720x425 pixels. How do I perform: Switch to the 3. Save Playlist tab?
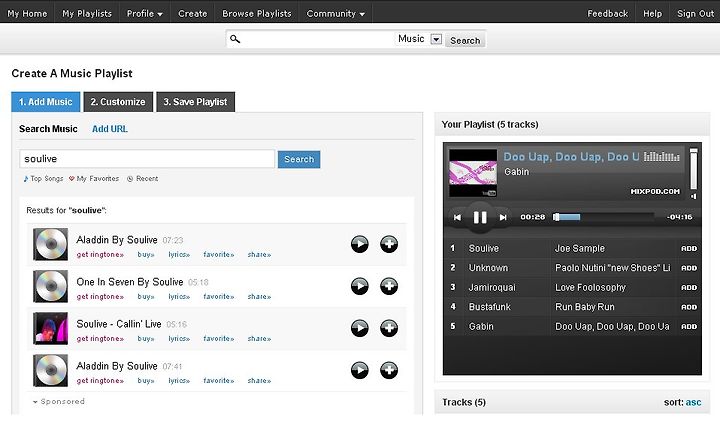(x=196, y=102)
